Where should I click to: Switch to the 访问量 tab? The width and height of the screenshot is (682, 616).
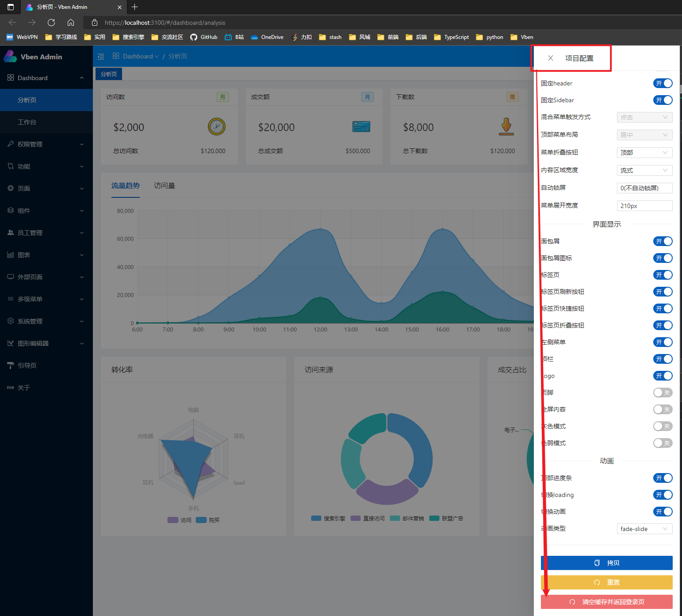[x=165, y=185]
